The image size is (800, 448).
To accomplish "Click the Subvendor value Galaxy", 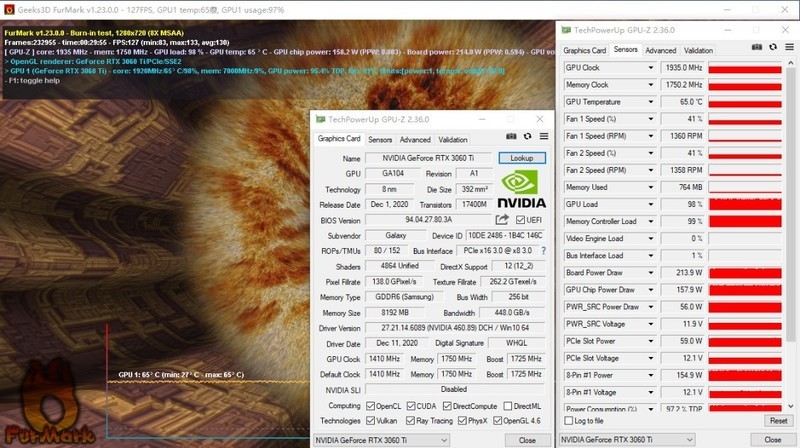I will click(395, 236).
